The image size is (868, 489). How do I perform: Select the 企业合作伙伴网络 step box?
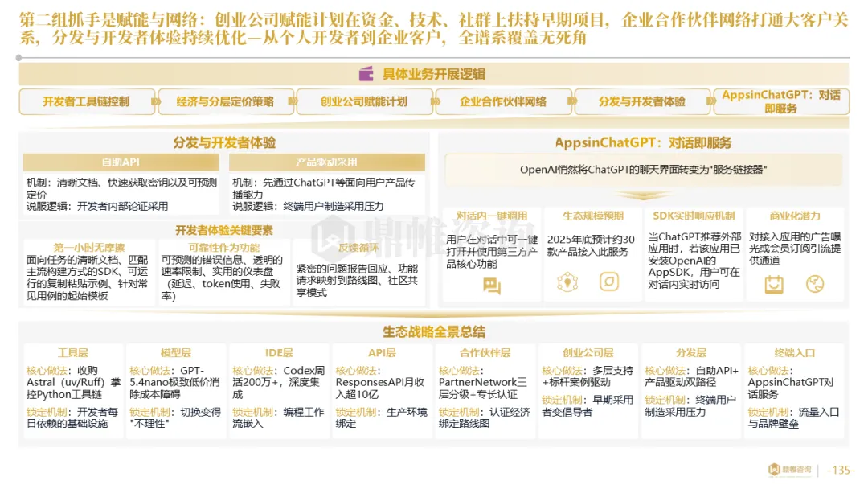point(503,102)
